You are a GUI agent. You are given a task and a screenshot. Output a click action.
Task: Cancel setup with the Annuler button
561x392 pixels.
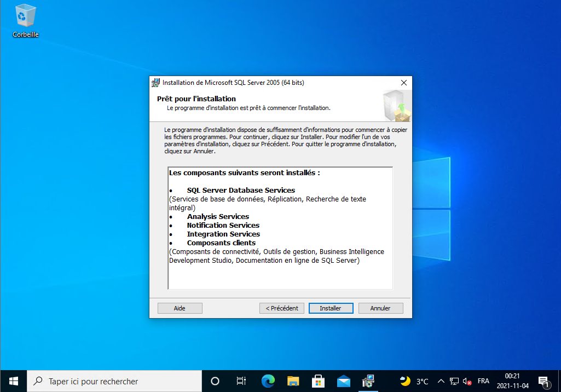pyautogui.click(x=380, y=308)
